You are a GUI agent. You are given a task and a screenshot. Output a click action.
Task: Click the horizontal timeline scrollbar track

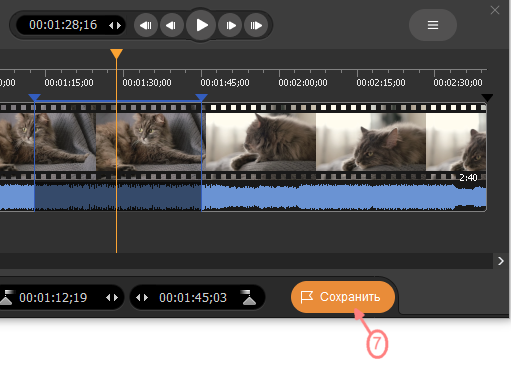pos(246,261)
